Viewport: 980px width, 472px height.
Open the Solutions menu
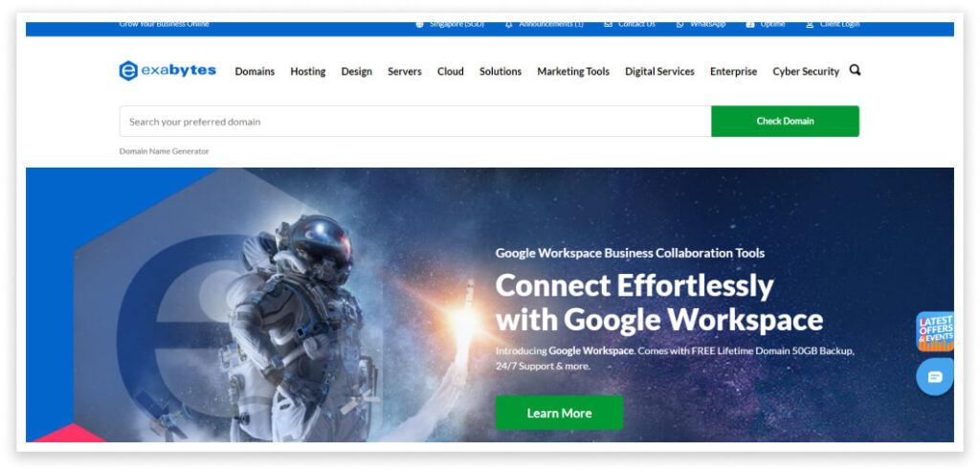(500, 71)
